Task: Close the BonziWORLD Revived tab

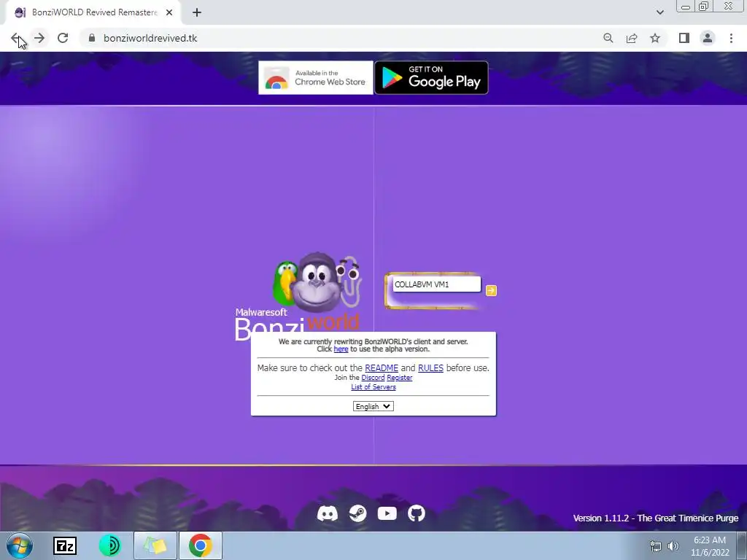Action: (169, 12)
